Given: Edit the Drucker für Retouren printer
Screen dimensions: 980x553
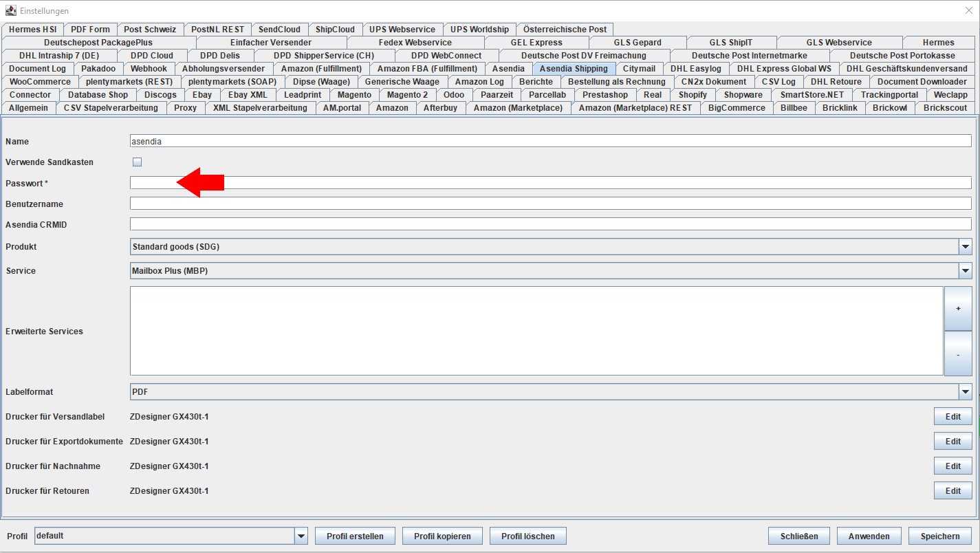Looking at the screenshot, I should click(x=953, y=491).
